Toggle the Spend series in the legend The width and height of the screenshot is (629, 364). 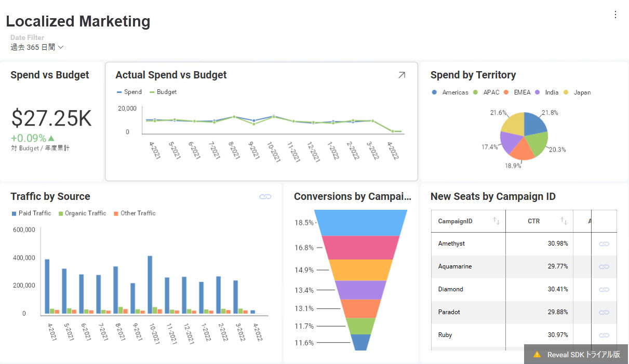129,92
